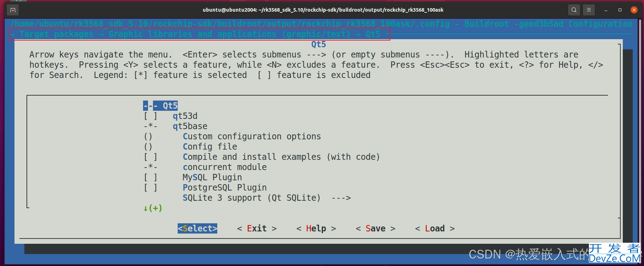Select the concurrent module marker
644x266 pixels.
150,167
